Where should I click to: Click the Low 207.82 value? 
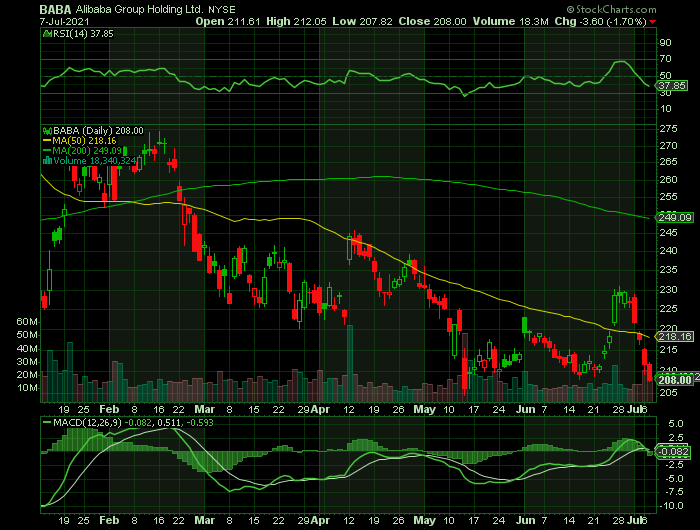click(x=362, y=21)
